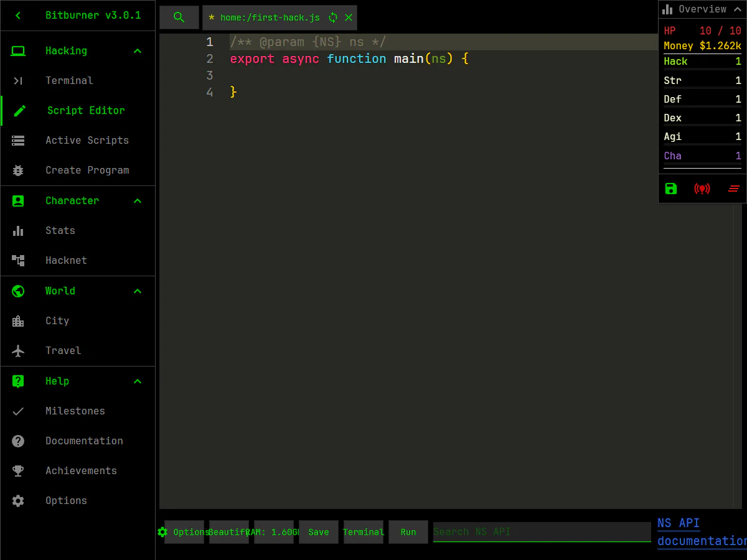Click the Money $1.262k value
This screenshot has height=560, width=747.
click(x=720, y=46)
